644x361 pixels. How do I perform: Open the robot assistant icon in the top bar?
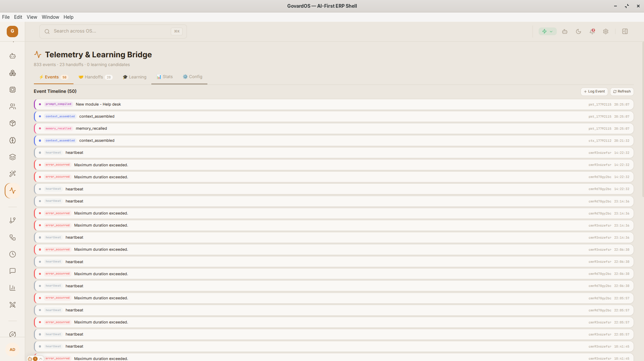pyautogui.click(x=565, y=32)
